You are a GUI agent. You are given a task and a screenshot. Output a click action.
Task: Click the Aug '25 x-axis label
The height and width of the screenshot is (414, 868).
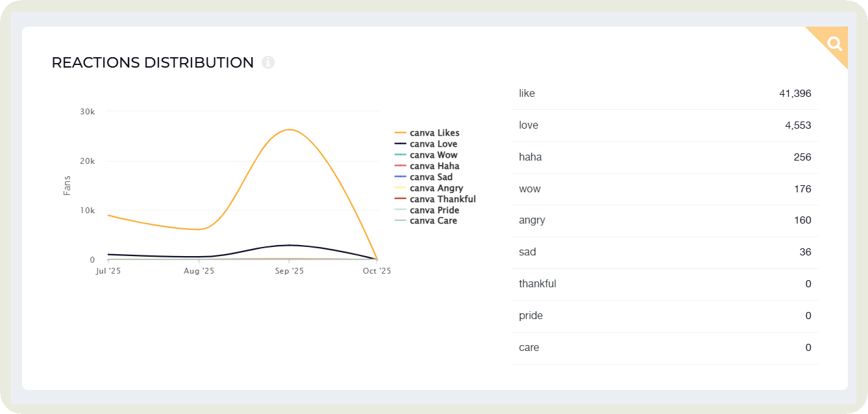[199, 271]
